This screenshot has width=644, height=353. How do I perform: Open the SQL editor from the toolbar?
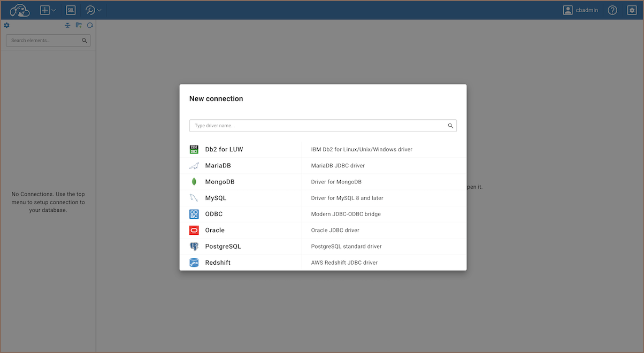71,10
